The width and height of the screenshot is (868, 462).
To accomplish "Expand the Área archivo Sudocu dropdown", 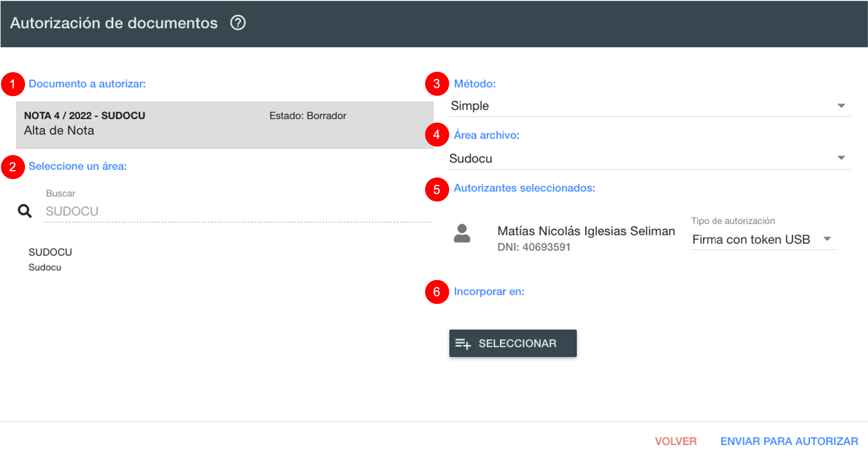I will (x=649, y=158).
